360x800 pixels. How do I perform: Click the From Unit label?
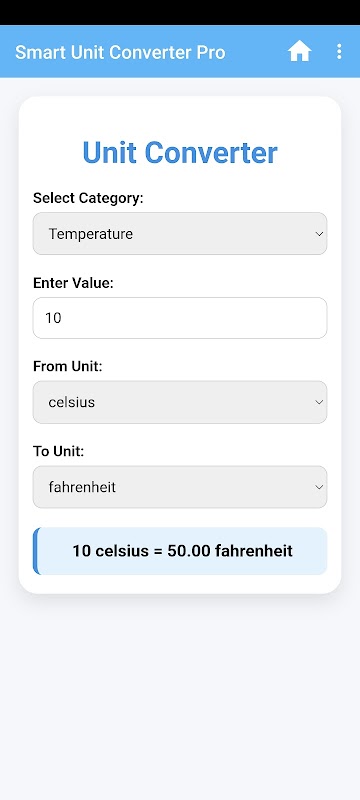point(68,366)
